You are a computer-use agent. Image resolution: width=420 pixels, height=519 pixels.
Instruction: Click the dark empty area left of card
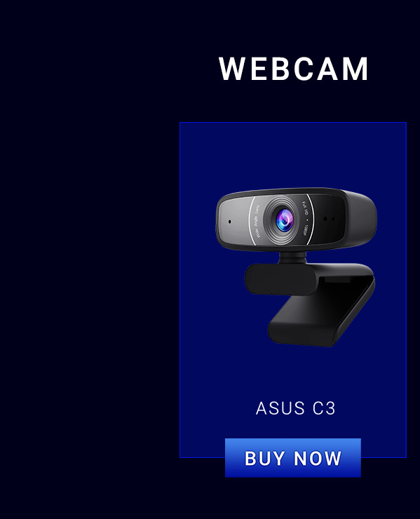tap(89, 265)
